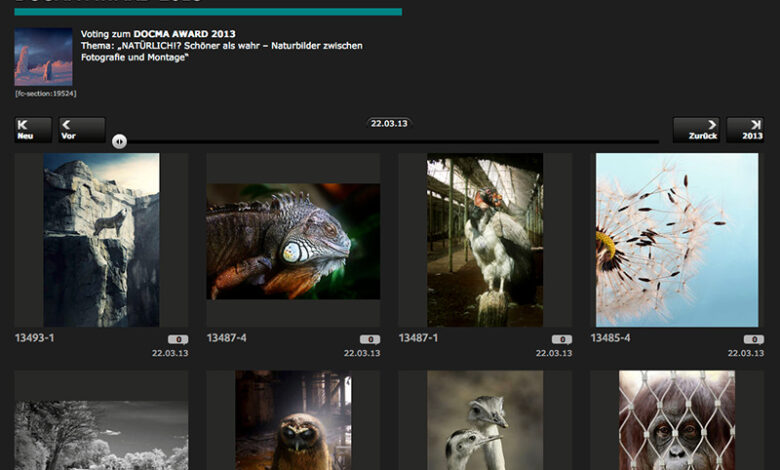The image size is (780, 470).
Task: Open the two ostriches photo
Action: [x=485, y=420]
